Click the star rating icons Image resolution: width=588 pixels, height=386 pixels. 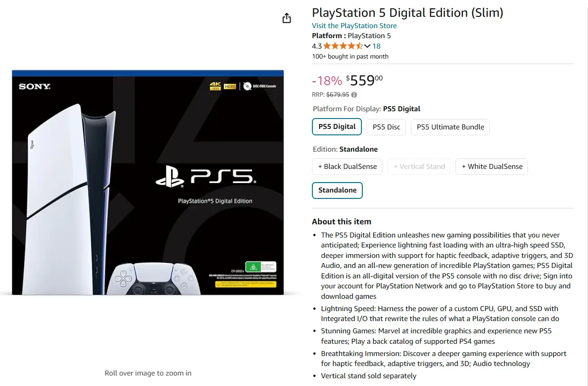click(x=343, y=46)
